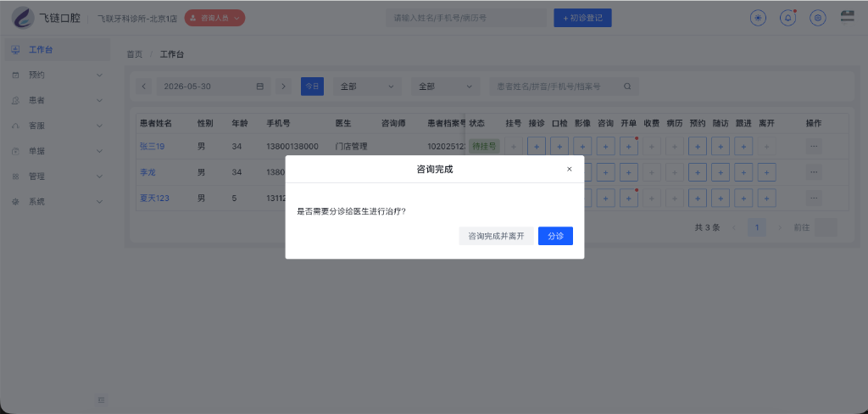
Task: Choose 咨询完成并离开 in the dialog
Action: pos(496,236)
